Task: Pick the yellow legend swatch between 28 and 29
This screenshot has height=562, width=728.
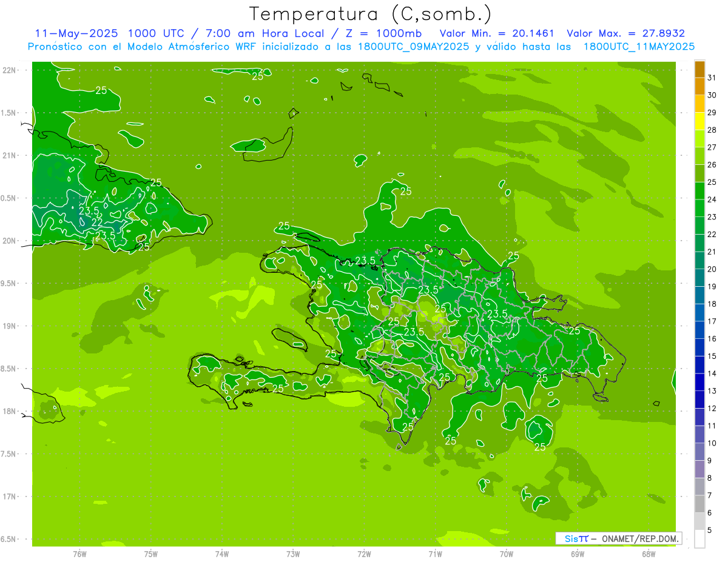Action: [699, 121]
